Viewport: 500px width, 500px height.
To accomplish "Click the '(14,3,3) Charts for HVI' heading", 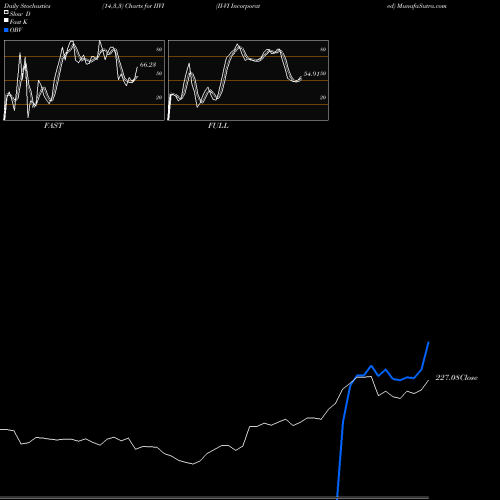I will [133, 6].
